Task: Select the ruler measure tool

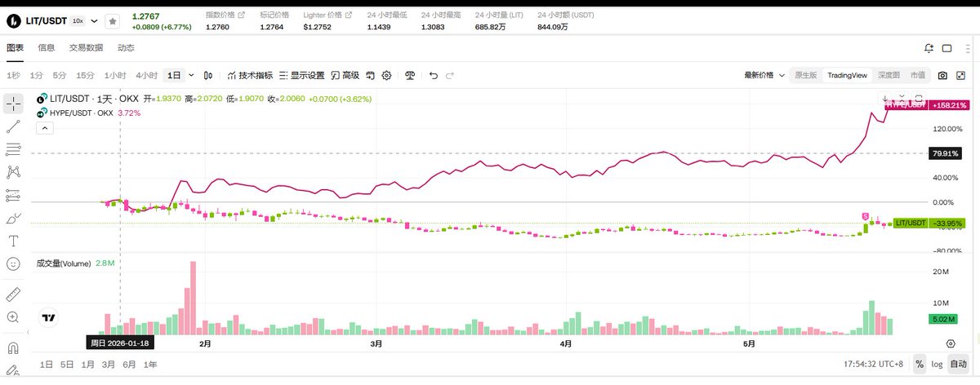Action: [13, 293]
